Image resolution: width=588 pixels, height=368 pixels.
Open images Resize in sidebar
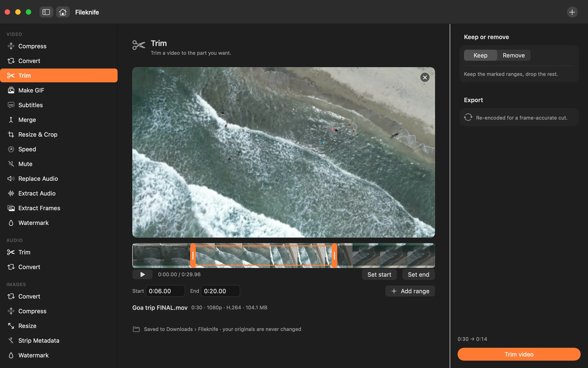pyautogui.click(x=59, y=326)
